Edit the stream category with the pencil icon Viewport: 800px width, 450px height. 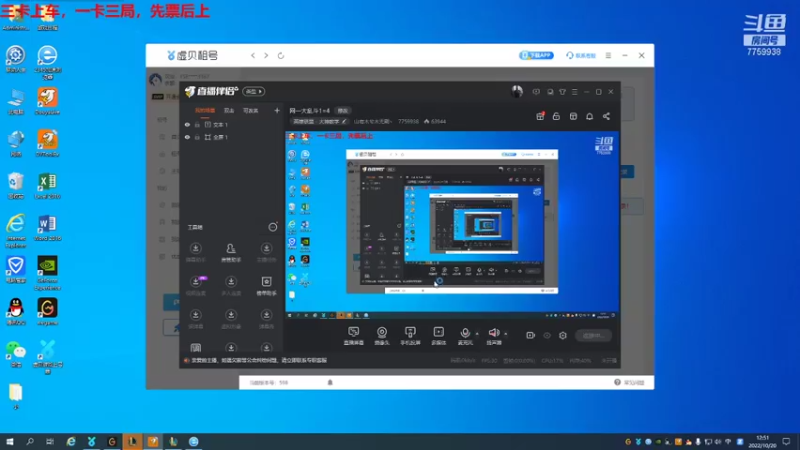[344, 121]
